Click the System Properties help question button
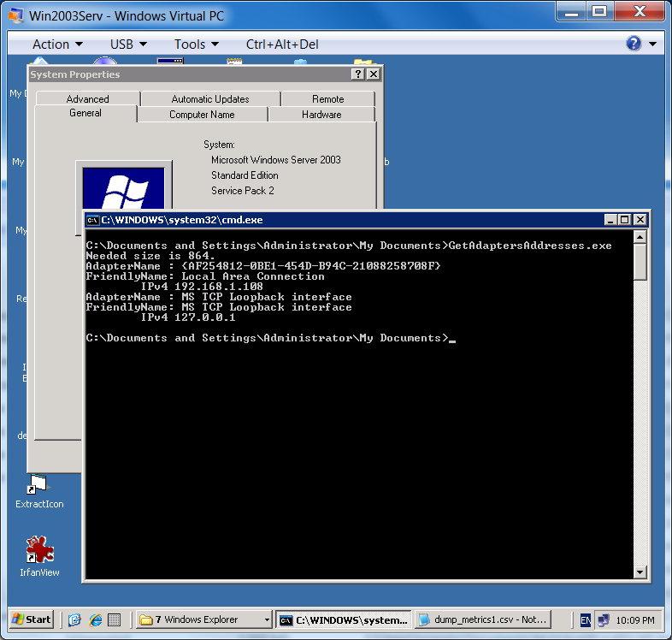The image size is (672, 640). (358, 74)
